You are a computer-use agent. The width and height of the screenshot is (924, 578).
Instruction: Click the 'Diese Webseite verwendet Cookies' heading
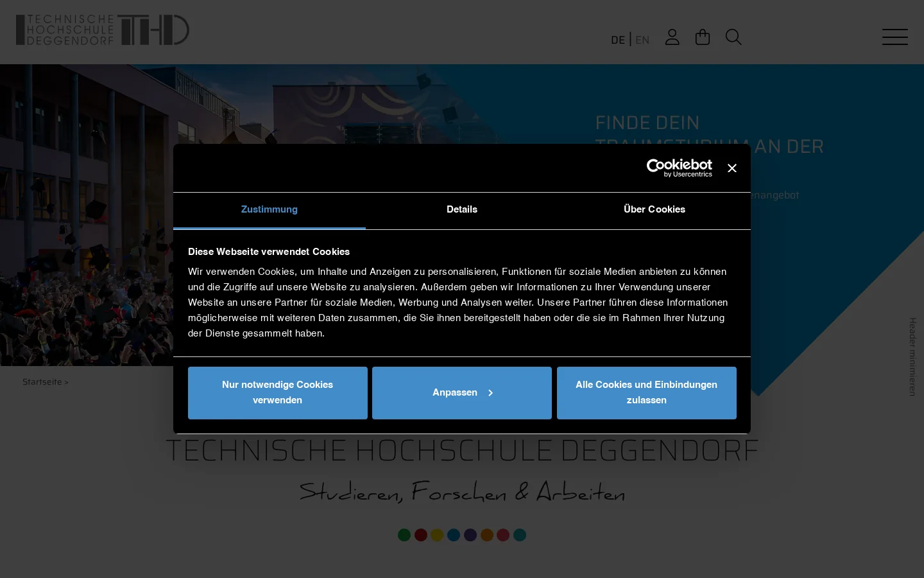pyautogui.click(x=269, y=252)
